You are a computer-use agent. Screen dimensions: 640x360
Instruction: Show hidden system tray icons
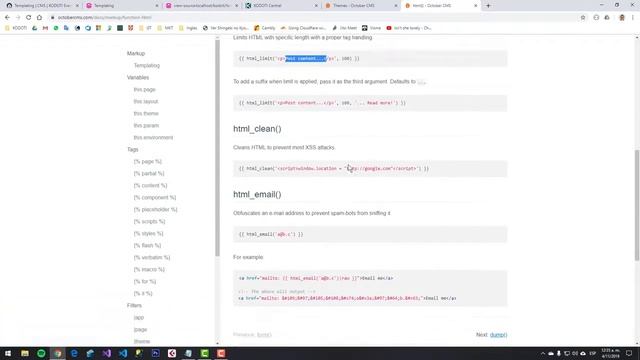pos(543,353)
